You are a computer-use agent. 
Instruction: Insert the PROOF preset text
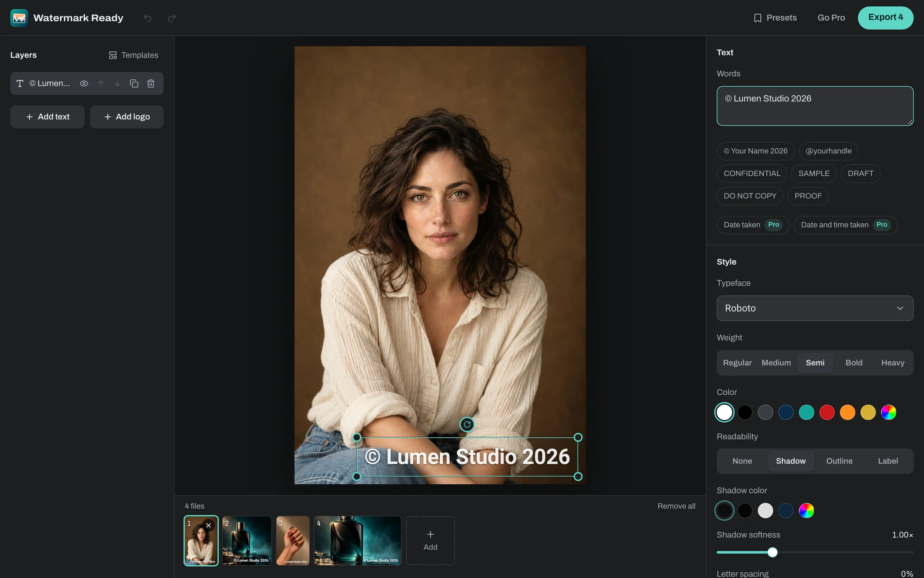[x=808, y=196]
